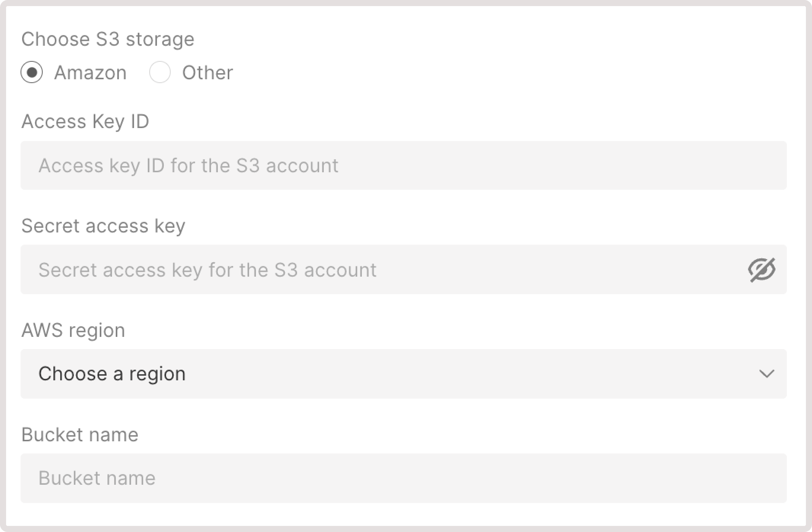Image resolution: width=812 pixels, height=532 pixels.
Task: Select the Amazon storage option
Action: point(32,72)
